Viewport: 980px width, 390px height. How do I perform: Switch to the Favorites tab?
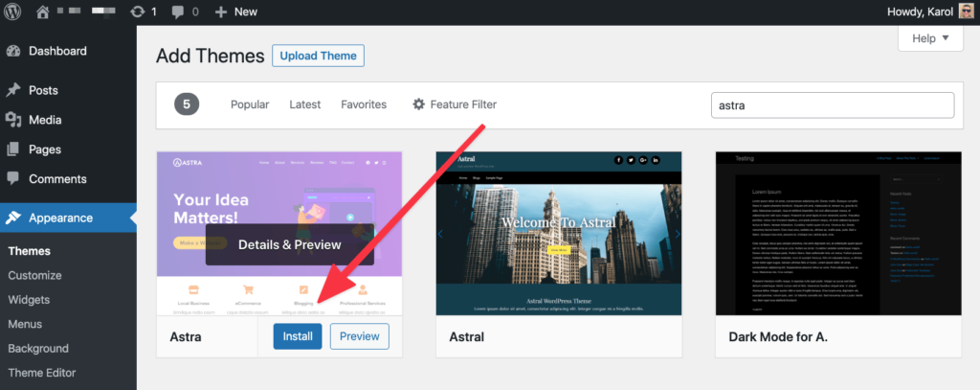364,104
